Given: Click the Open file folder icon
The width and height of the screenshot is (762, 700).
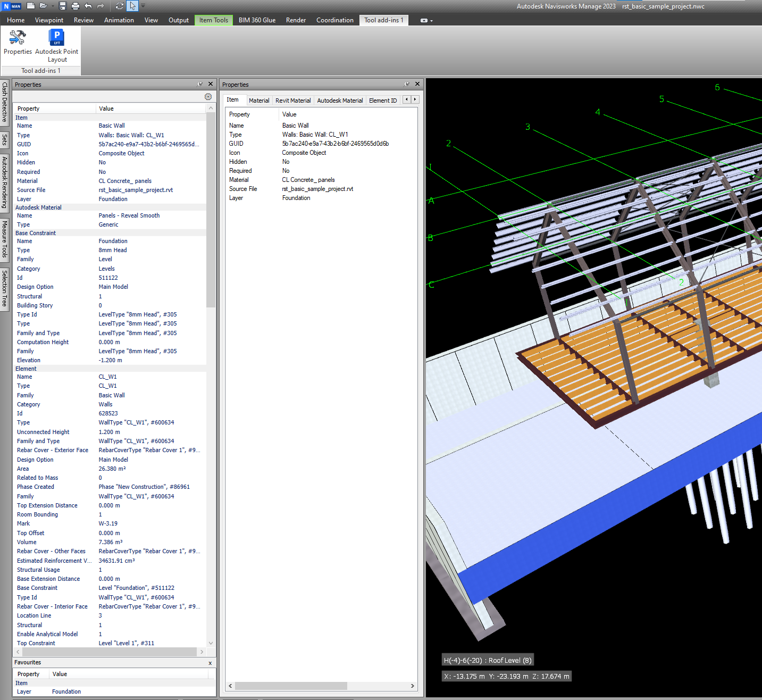Looking at the screenshot, I should click(x=43, y=6).
